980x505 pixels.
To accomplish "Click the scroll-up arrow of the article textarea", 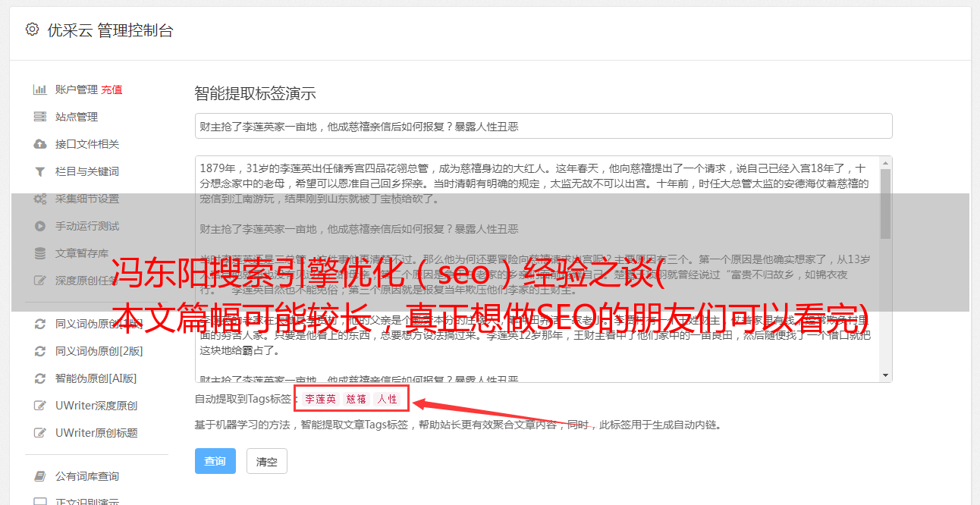I will pos(886,163).
